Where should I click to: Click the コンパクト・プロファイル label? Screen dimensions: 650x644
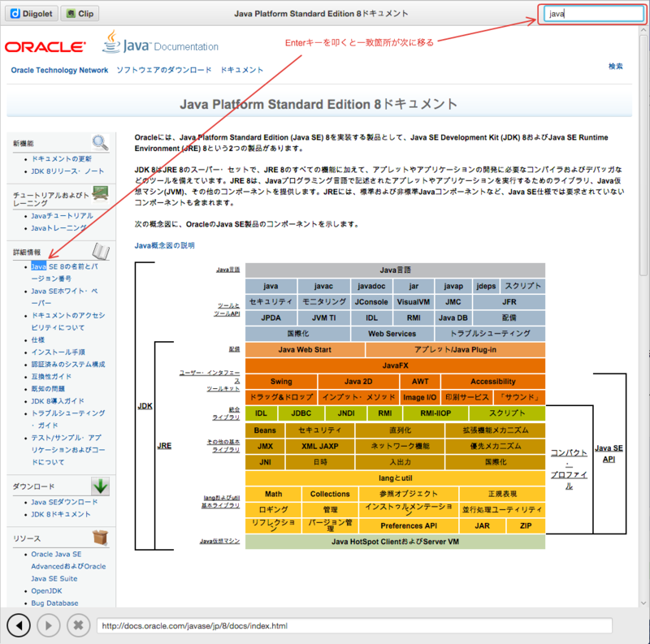(x=569, y=469)
